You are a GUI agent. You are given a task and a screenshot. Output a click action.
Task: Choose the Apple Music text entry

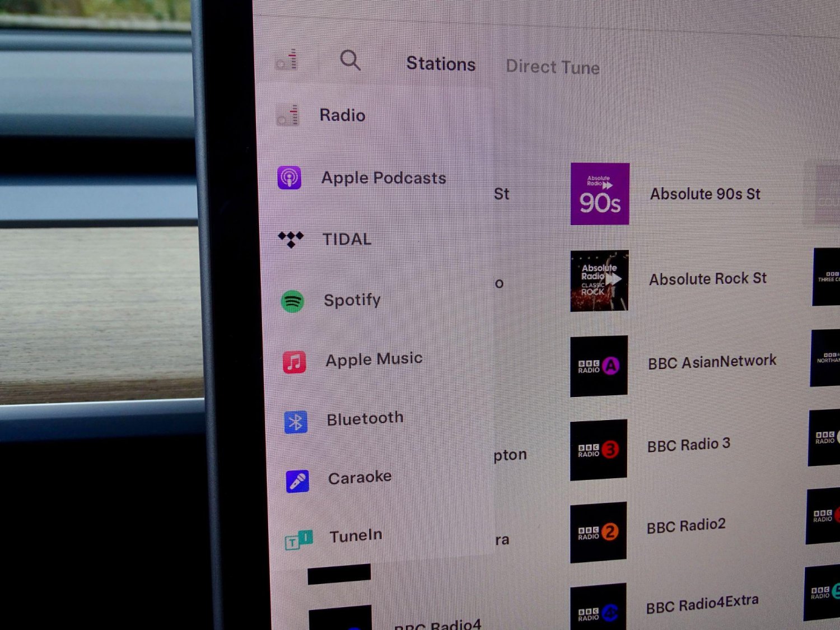374,359
